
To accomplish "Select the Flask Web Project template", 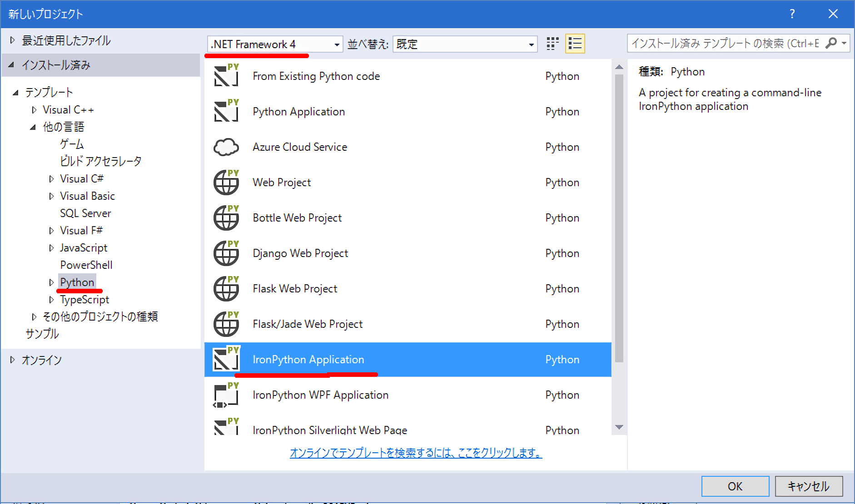I will pos(295,289).
